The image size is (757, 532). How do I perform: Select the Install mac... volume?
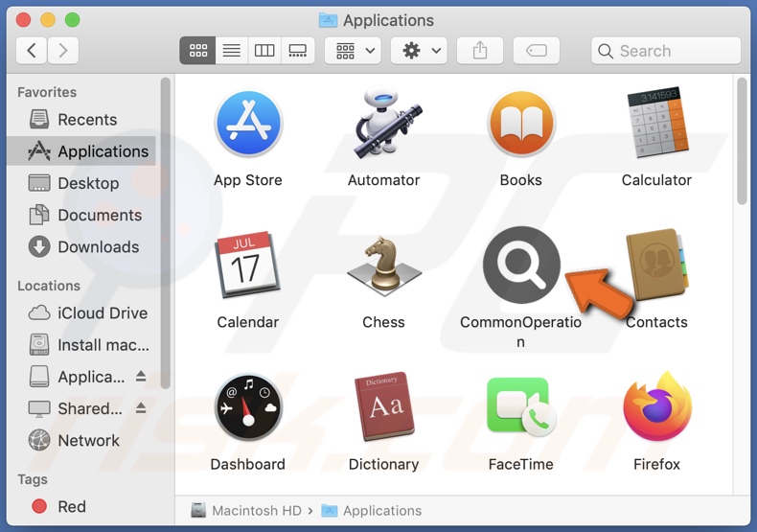[81, 345]
